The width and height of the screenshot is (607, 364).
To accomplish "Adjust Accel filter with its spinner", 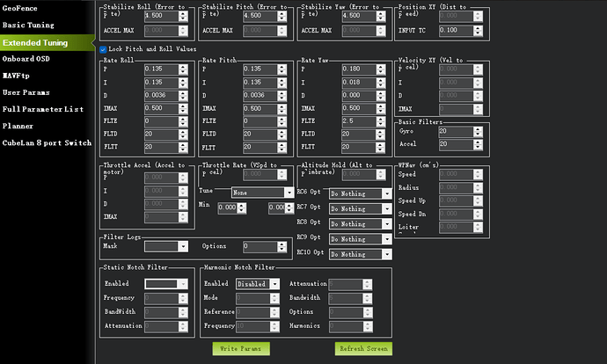I will click(x=478, y=145).
